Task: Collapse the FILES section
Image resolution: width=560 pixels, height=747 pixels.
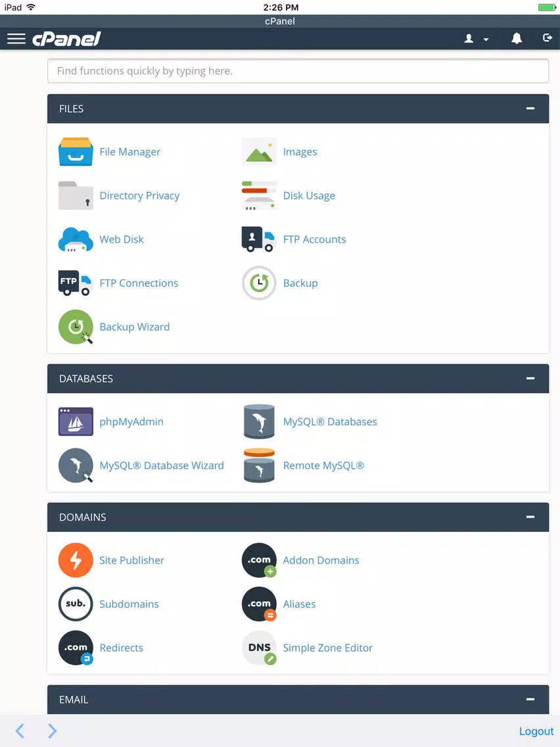Action: tap(530, 108)
